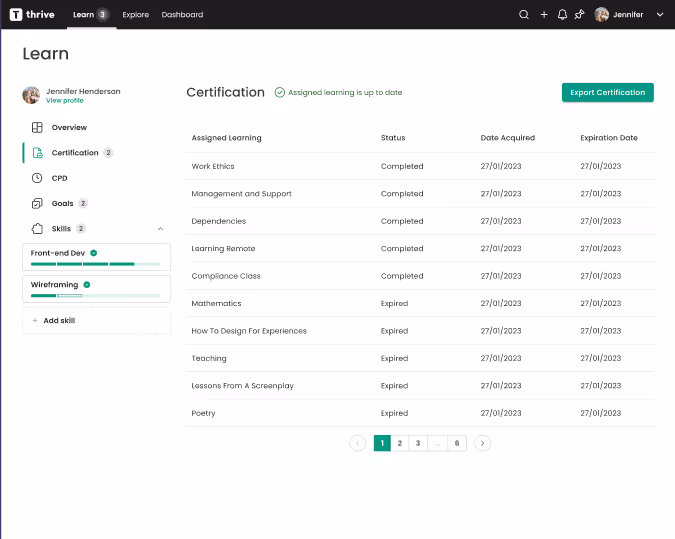This screenshot has height=539, width=675.
Task: Click Export Certification button
Action: pos(607,92)
